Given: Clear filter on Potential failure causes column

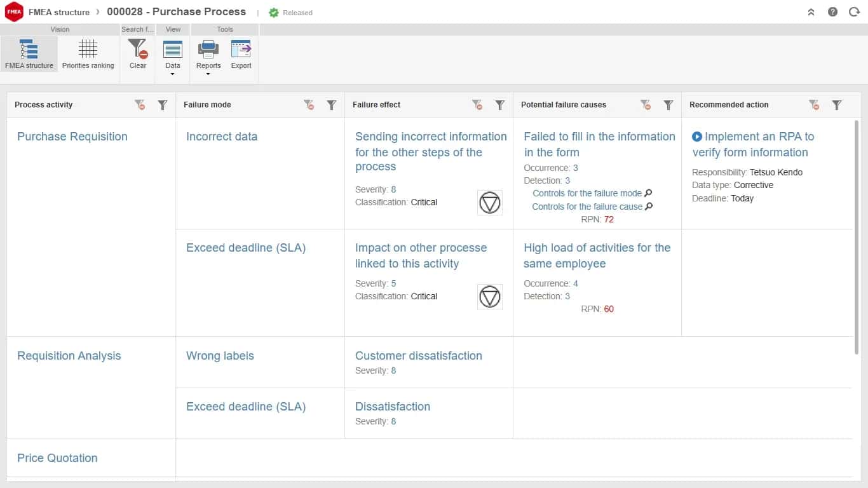Looking at the screenshot, I should point(646,105).
